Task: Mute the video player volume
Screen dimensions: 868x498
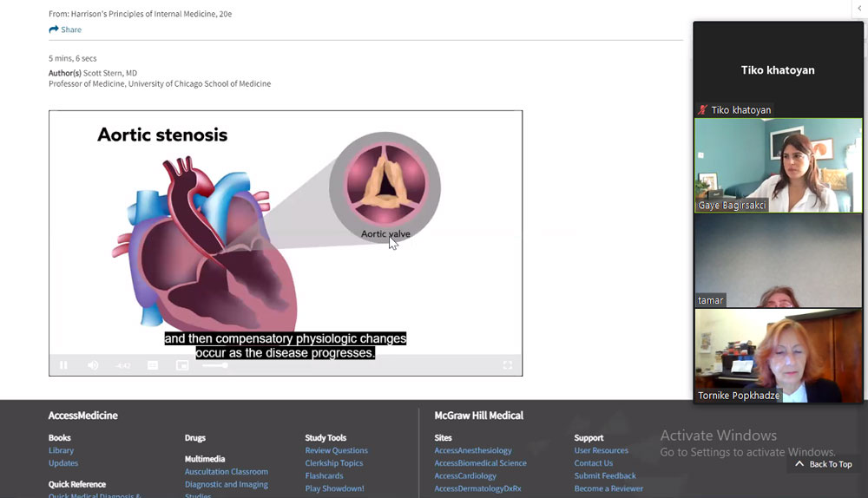Action: click(93, 365)
